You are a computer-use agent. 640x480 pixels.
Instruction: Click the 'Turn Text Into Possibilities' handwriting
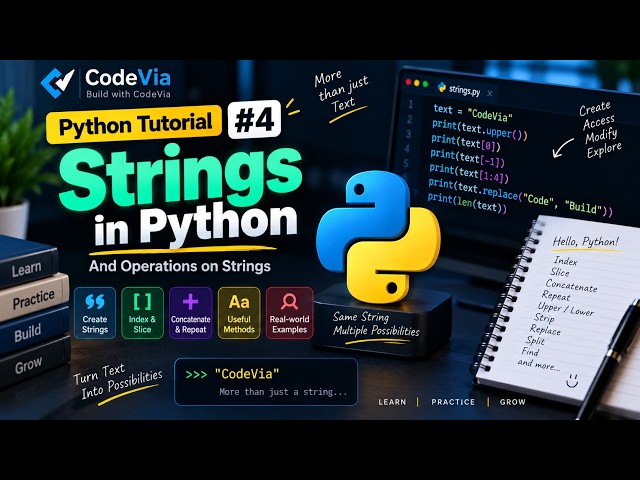118,381
